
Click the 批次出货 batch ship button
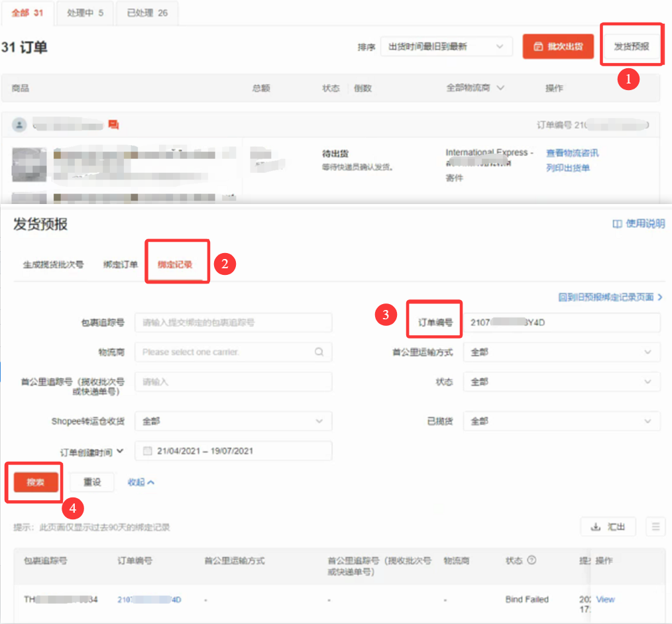pyautogui.click(x=558, y=46)
